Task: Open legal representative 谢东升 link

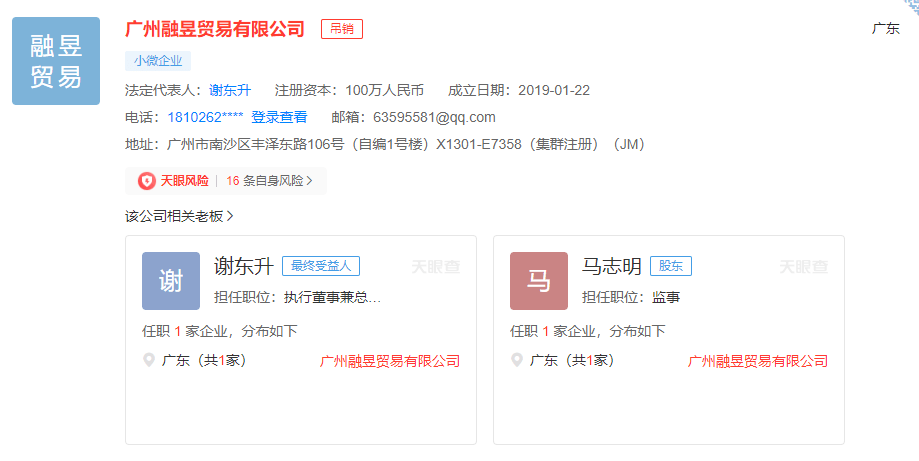Action: coord(230,90)
